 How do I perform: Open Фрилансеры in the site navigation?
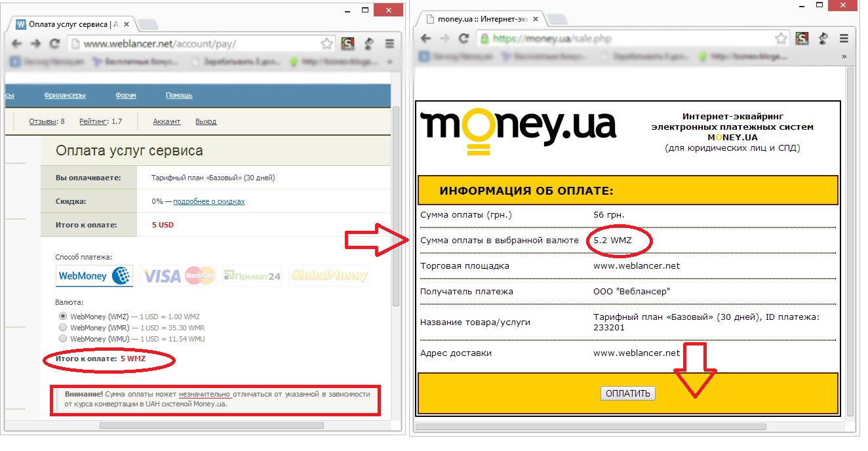[x=65, y=96]
